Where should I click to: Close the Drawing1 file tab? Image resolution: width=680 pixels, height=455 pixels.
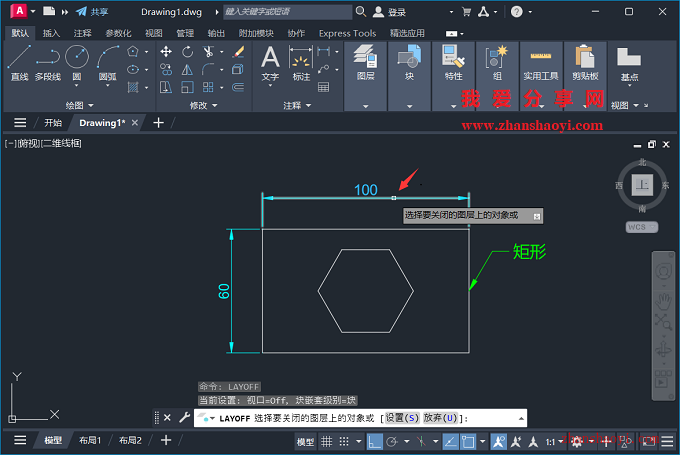tap(135, 123)
